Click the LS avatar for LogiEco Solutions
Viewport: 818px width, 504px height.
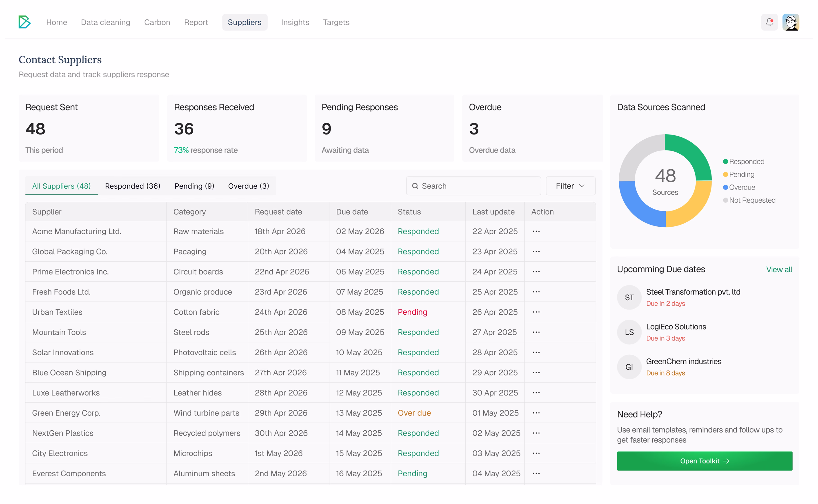(x=629, y=332)
